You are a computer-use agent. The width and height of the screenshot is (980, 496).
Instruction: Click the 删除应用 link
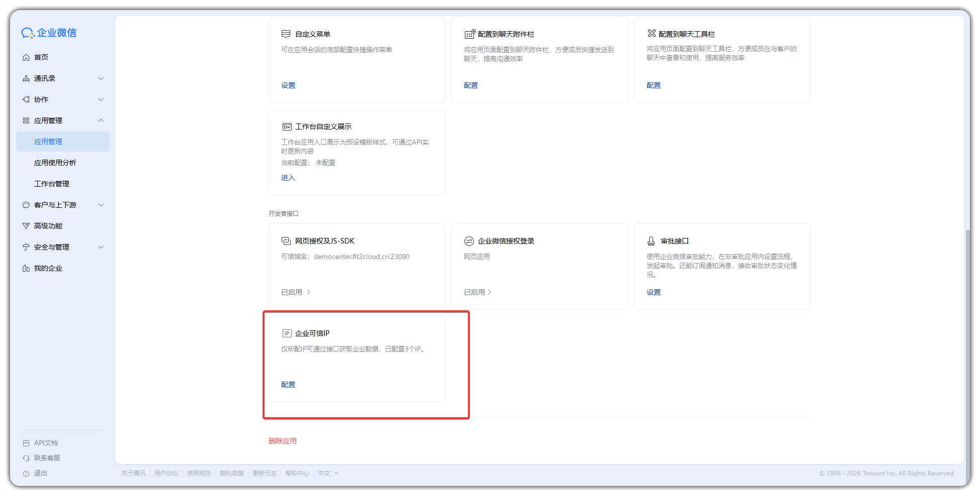pos(282,440)
